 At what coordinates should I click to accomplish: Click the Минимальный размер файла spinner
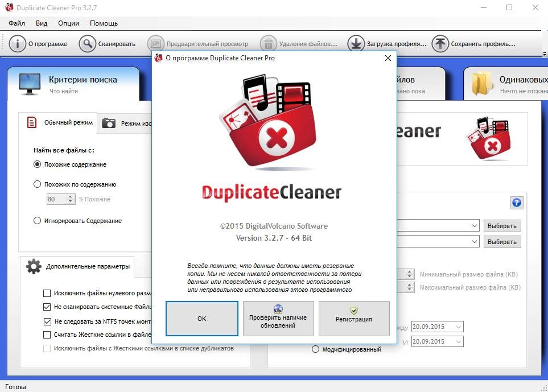tap(410, 274)
